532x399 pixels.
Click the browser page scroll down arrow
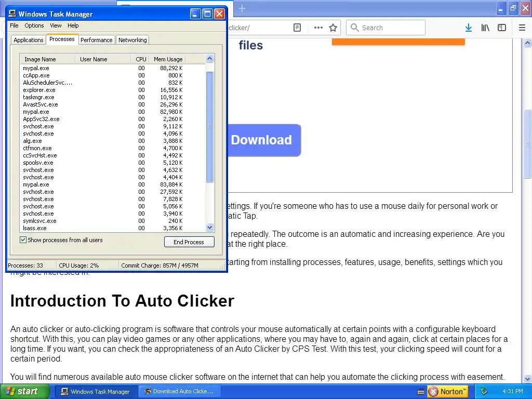(x=527, y=379)
